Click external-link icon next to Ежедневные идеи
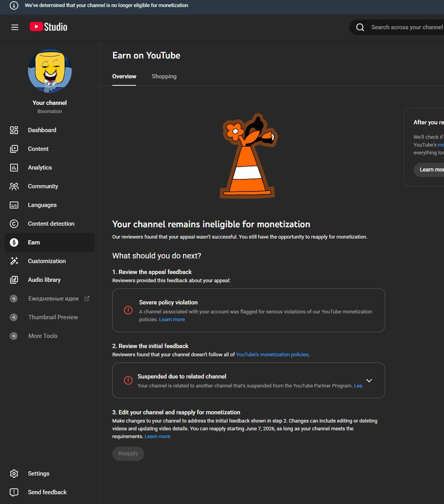The image size is (444, 504). point(87,299)
